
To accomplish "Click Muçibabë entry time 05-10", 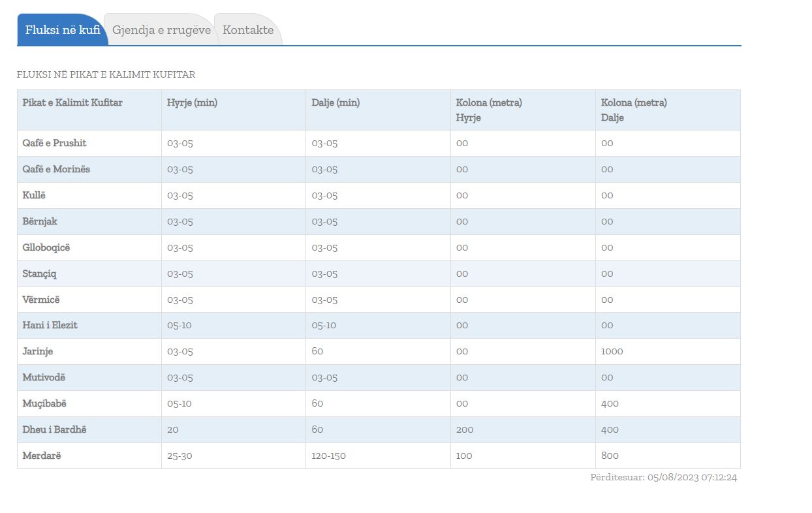I will coord(180,403).
